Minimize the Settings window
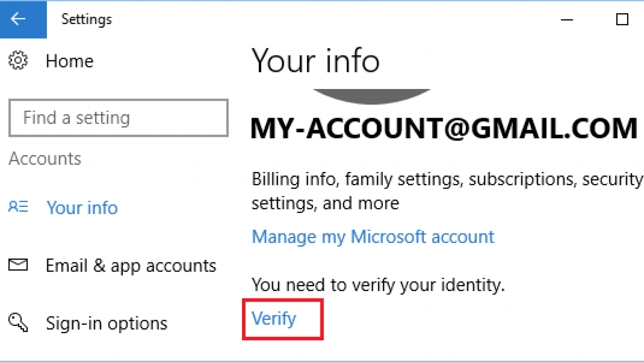 click(567, 20)
